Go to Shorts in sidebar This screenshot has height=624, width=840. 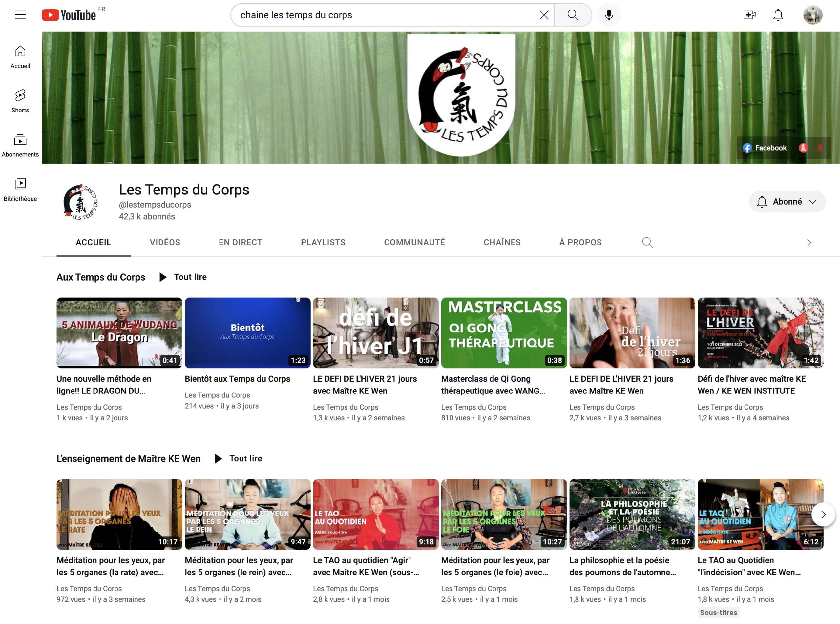[x=20, y=101]
